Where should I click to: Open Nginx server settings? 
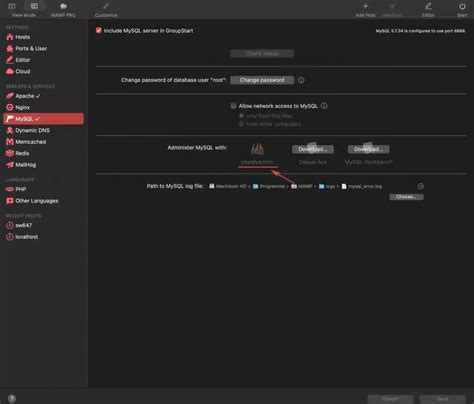[22, 107]
